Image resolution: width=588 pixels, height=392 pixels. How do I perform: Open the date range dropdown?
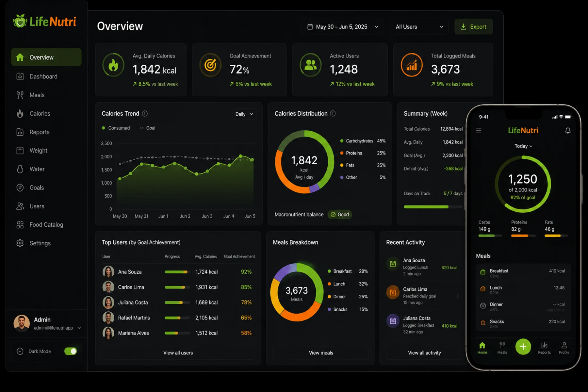343,27
